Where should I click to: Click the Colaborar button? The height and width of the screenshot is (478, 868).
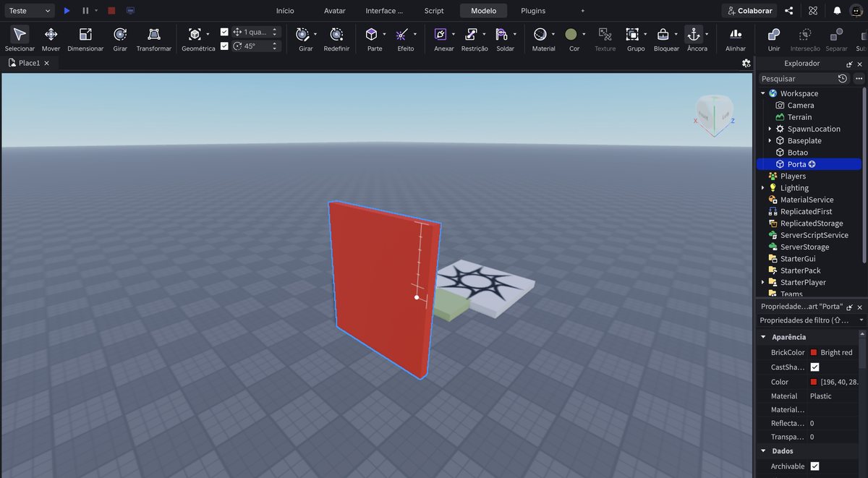tap(749, 11)
